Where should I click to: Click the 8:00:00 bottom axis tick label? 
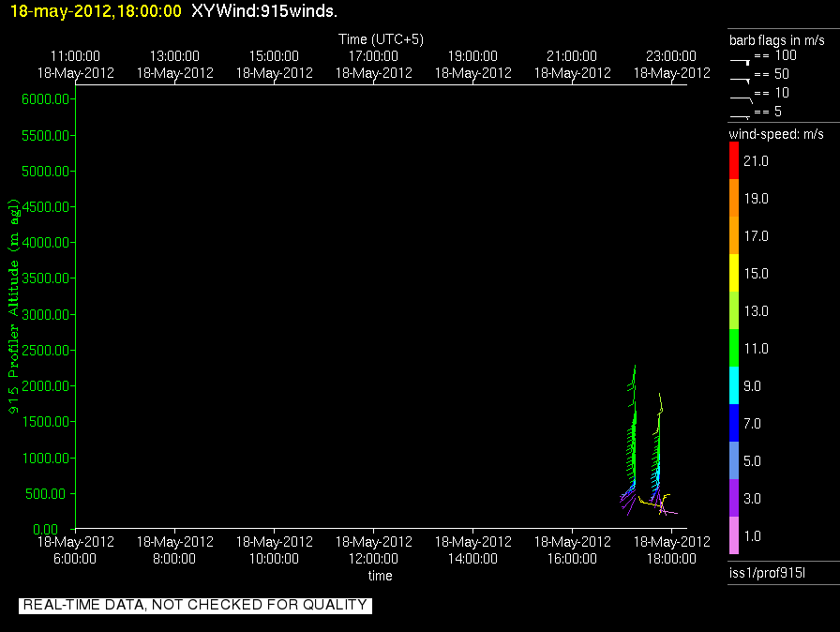174,559
